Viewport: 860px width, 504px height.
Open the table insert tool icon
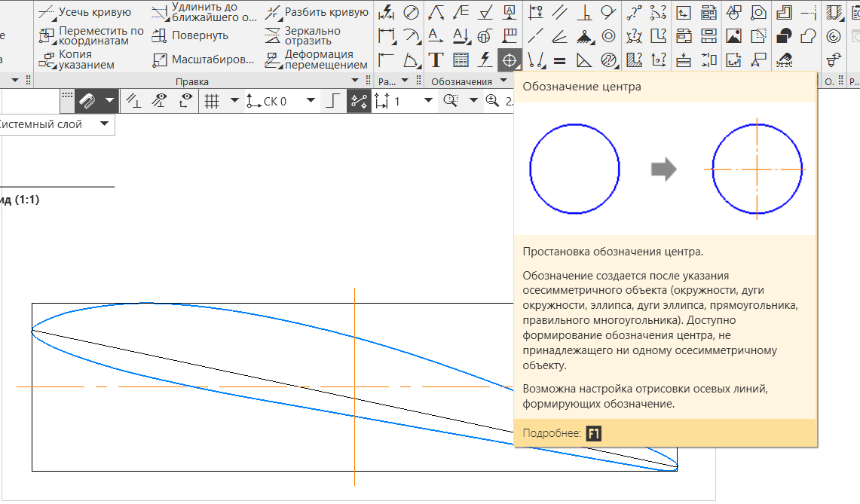(x=461, y=60)
